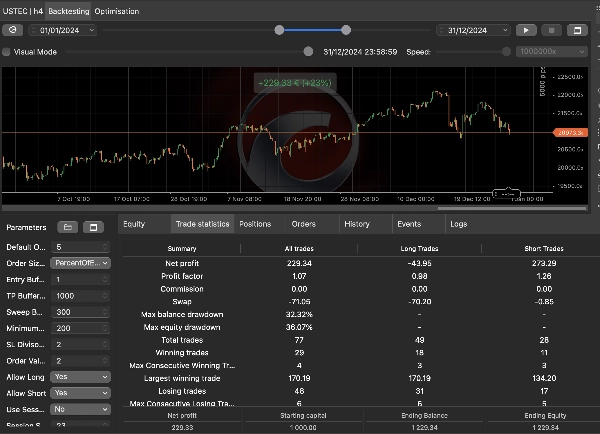This screenshot has width=600, height=434.
Task: Click the detach window icon in backtest toolbar
Action: pyautogui.click(x=577, y=30)
